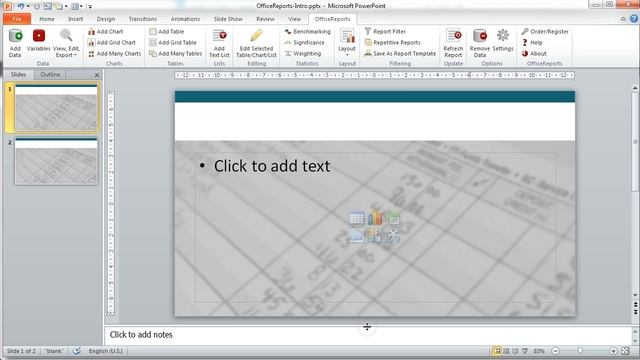Screen dimensions: 640x360
Task: Click the Insert Chart placeholder icon
Action: (374, 218)
